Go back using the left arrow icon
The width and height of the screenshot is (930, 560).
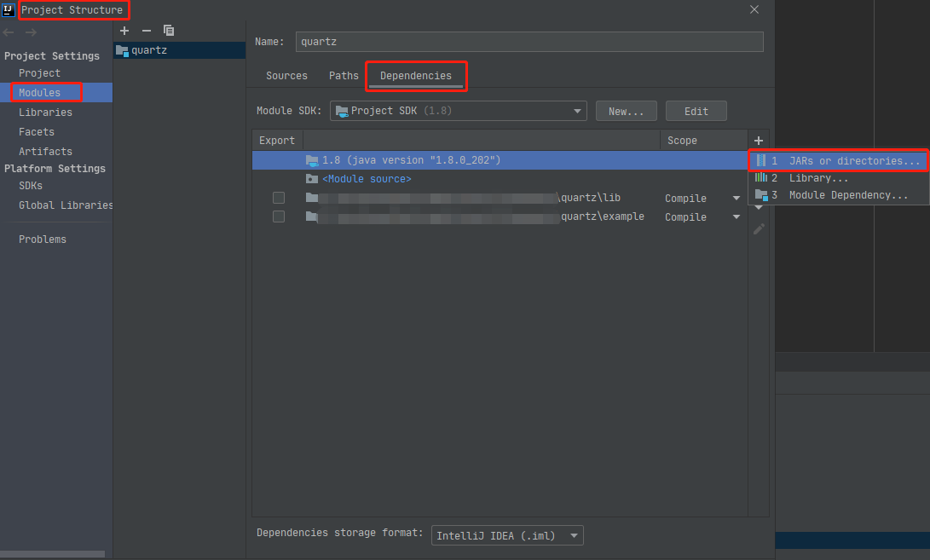click(x=9, y=32)
